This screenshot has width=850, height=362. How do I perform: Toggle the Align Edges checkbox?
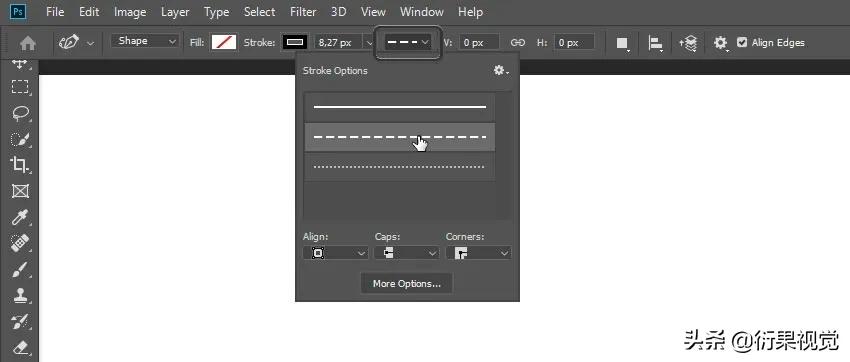[742, 42]
